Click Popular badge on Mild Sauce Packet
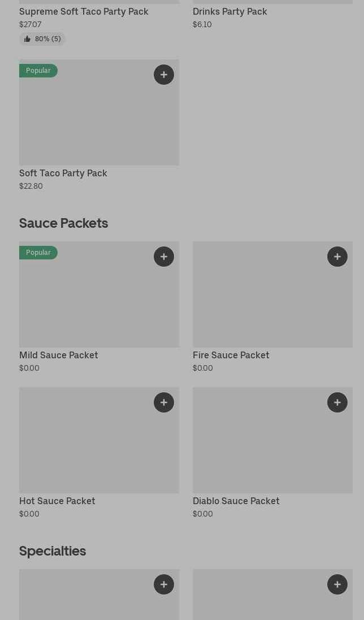 pyautogui.click(x=38, y=253)
